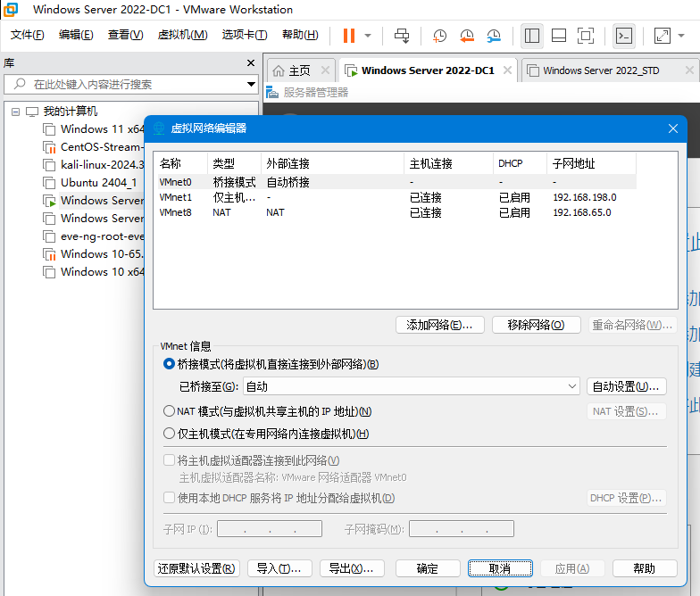Select the VMnet0 row in network list
Image resolution: width=700 pixels, height=596 pixels.
(397, 182)
